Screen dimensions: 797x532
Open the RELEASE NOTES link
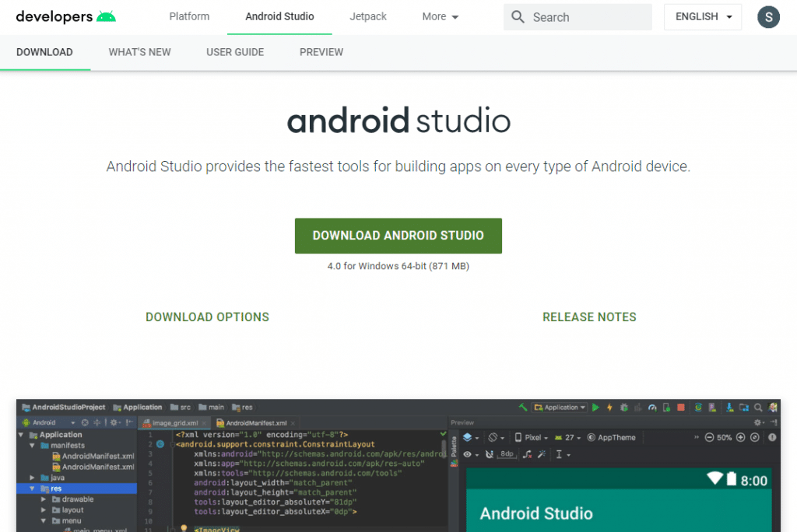589,317
